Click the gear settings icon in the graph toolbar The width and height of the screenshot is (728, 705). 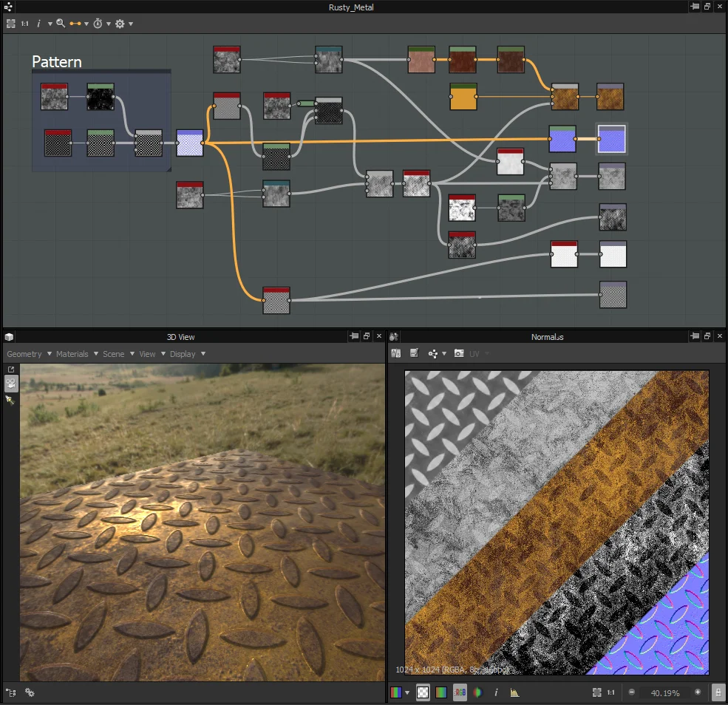pos(120,24)
